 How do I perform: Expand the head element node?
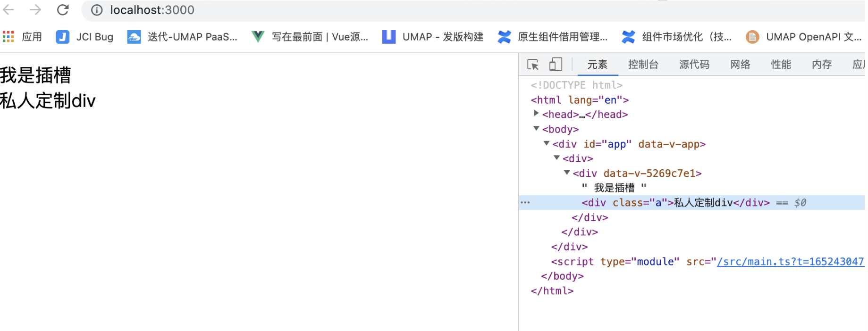pyautogui.click(x=536, y=114)
